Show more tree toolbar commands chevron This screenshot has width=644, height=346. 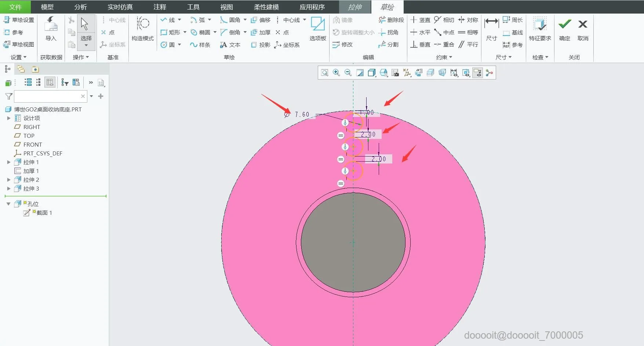[91, 82]
